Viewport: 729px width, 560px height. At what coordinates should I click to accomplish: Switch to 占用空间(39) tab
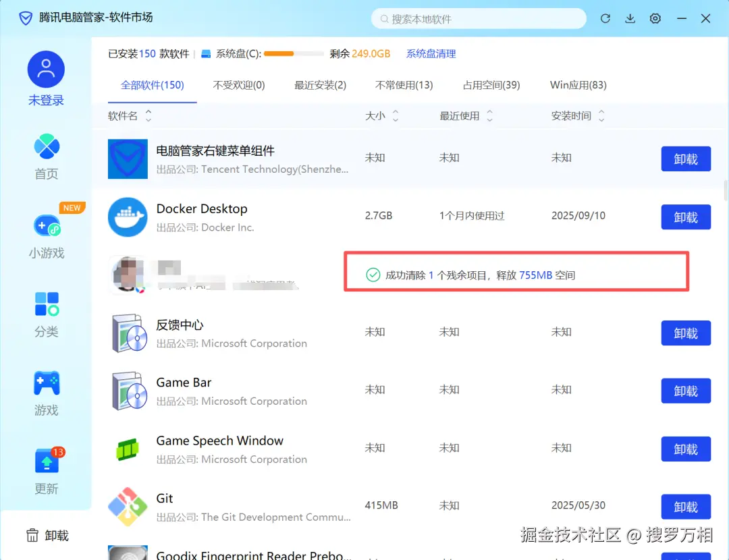(491, 85)
